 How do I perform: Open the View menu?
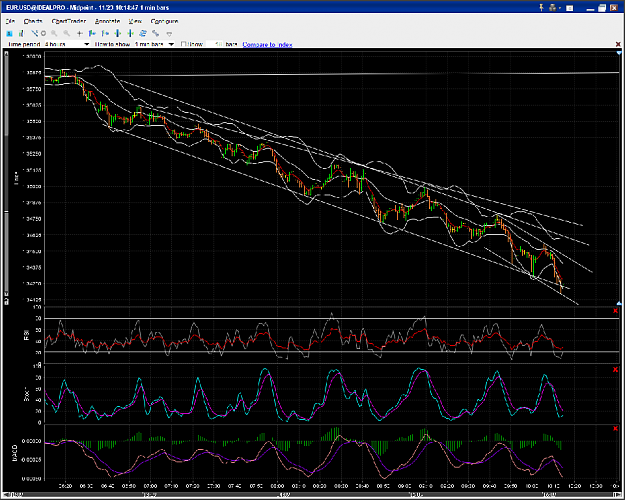[135, 21]
